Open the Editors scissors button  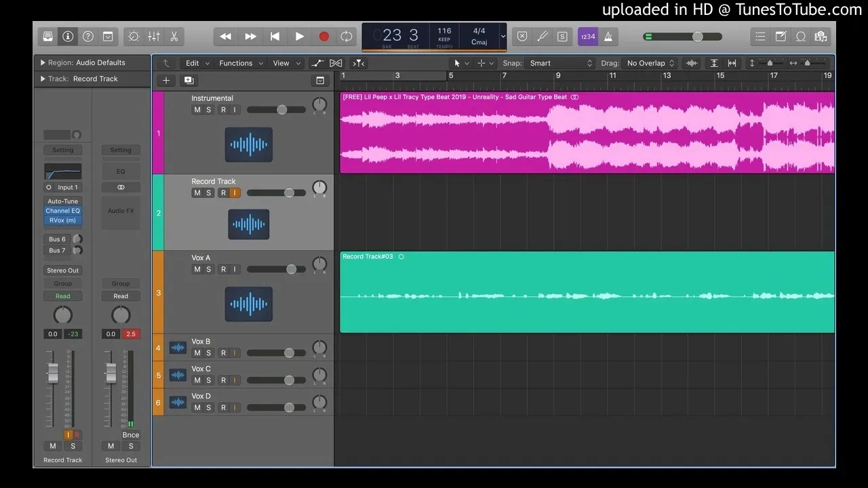[x=174, y=37]
